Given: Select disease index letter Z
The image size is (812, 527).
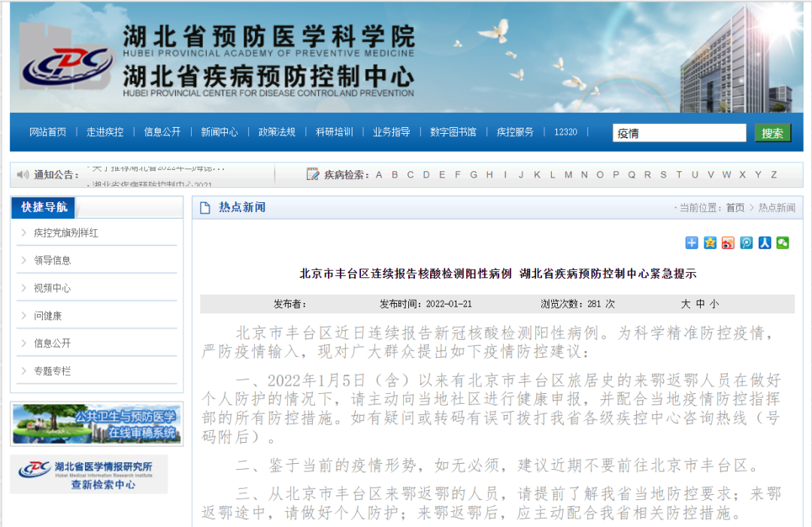Looking at the screenshot, I should 774,175.
